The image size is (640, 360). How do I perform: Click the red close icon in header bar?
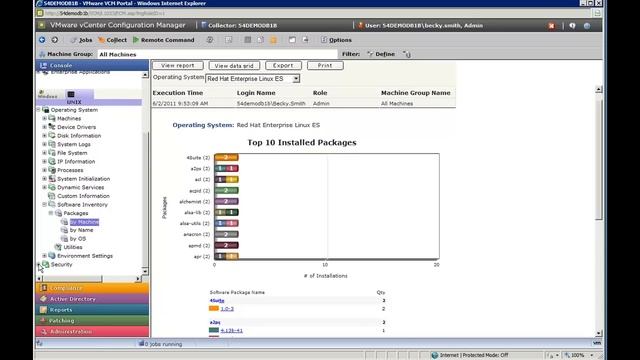click(x=551, y=26)
